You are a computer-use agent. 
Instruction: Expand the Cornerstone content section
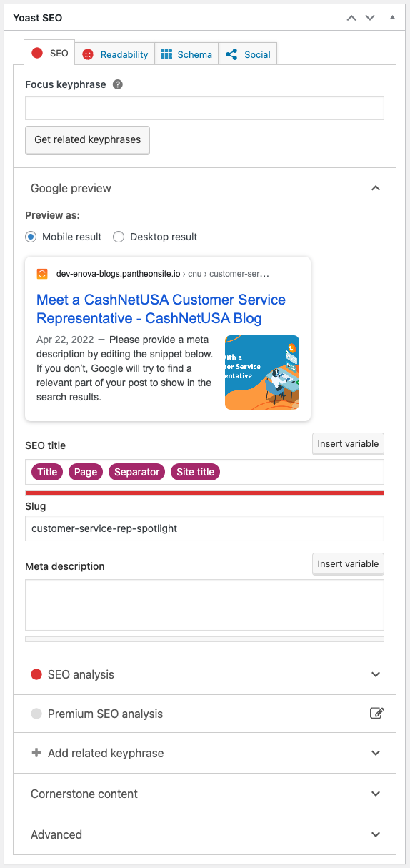coord(204,794)
